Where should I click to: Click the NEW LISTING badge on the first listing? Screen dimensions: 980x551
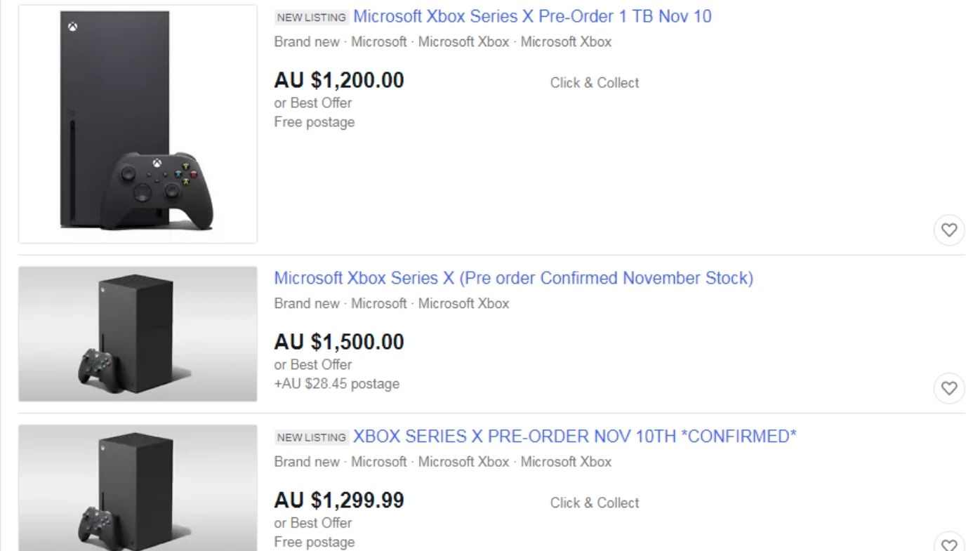(x=311, y=18)
